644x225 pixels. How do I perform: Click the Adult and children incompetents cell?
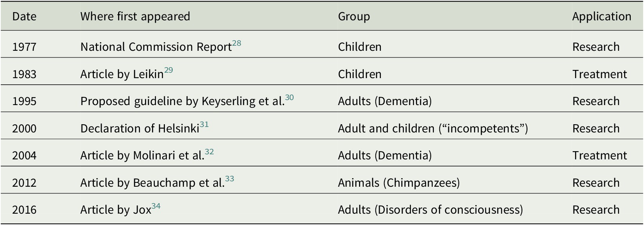(433, 129)
